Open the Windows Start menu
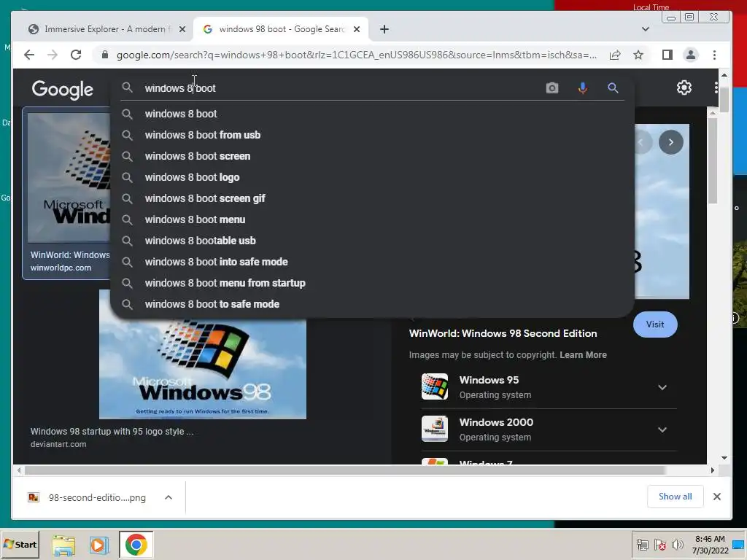The width and height of the screenshot is (747, 560). (x=20, y=544)
